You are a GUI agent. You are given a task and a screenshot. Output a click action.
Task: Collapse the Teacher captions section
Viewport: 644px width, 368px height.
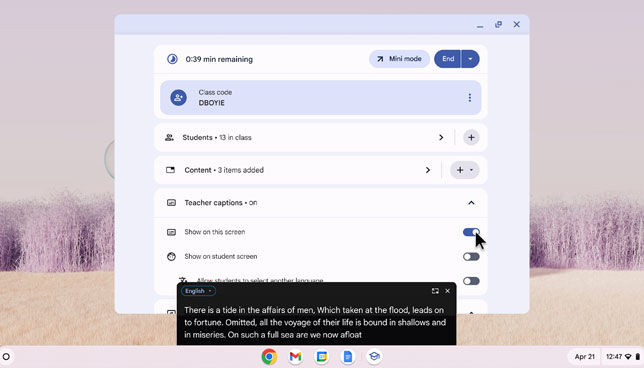[x=471, y=203]
